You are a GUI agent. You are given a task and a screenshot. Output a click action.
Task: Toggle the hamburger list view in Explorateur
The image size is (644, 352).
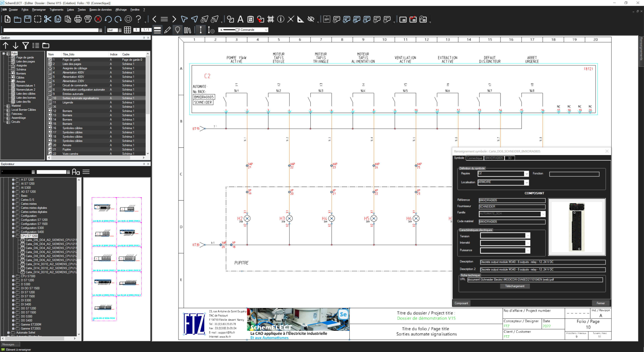[x=86, y=172]
